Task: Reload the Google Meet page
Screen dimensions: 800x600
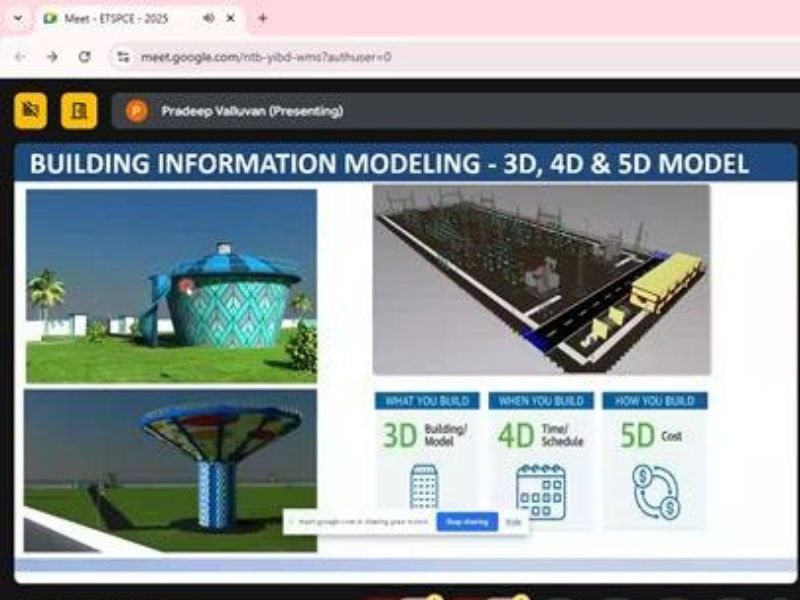Action: pyautogui.click(x=85, y=57)
